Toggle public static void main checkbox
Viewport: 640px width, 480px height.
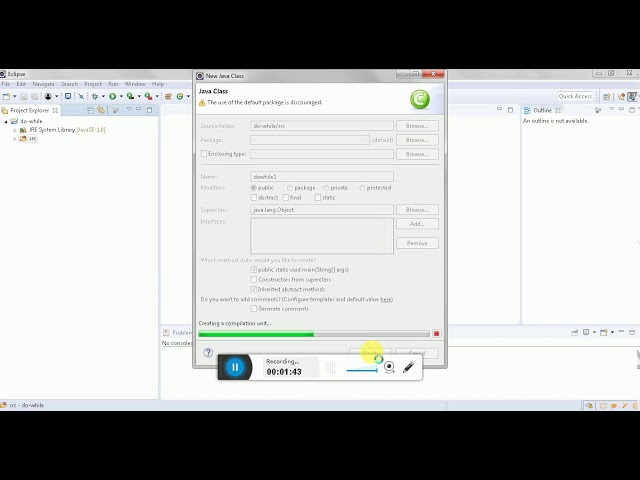(x=253, y=270)
